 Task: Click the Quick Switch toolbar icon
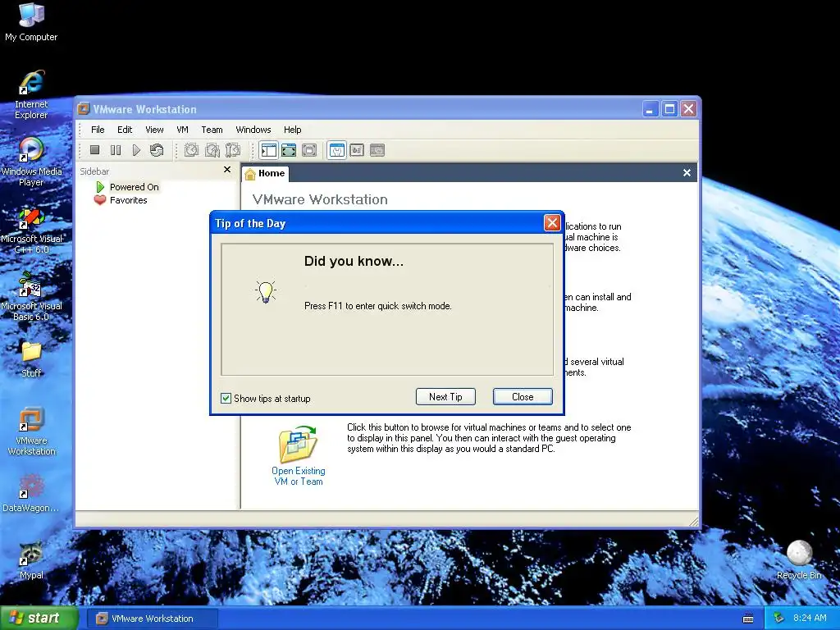309,150
